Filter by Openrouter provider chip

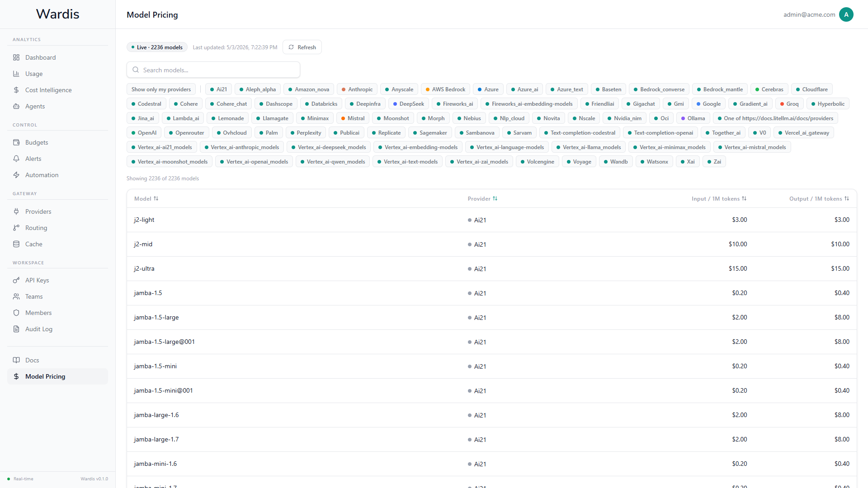click(186, 133)
